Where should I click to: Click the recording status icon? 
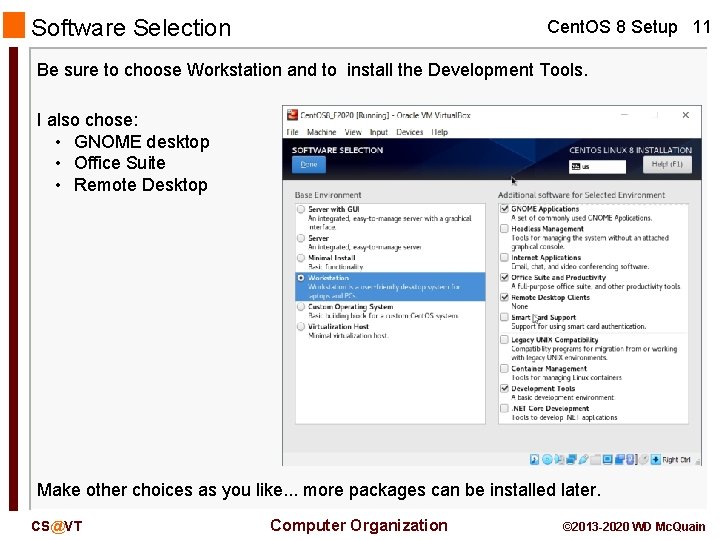pyautogui.click(x=620, y=460)
